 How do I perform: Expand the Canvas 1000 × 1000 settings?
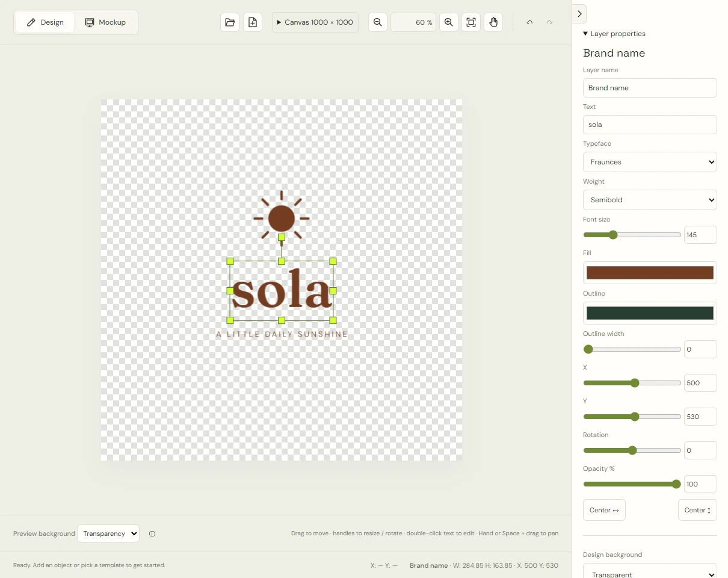pos(315,22)
